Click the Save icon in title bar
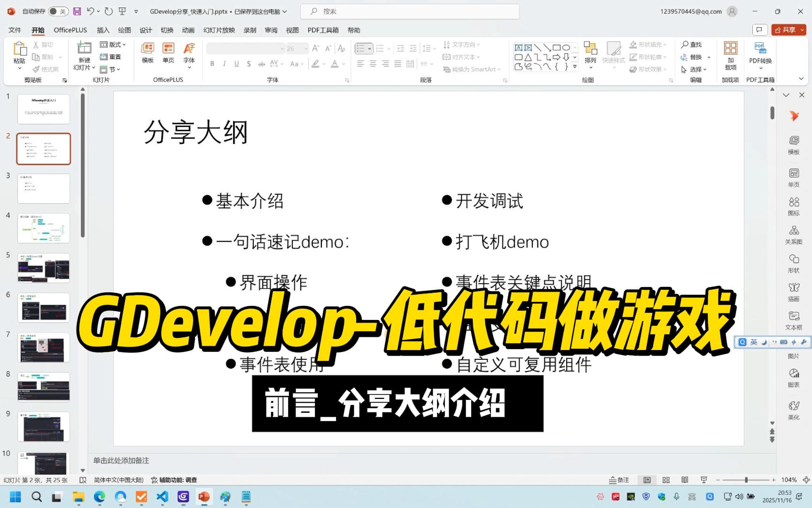The width and height of the screenshot is (812, 508). 78,11
